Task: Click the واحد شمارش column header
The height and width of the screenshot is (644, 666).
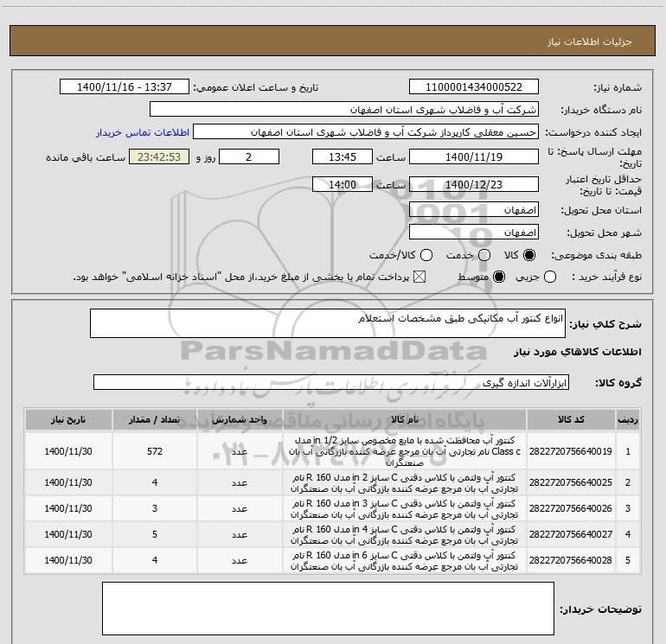Action: [x=240, y=419]
